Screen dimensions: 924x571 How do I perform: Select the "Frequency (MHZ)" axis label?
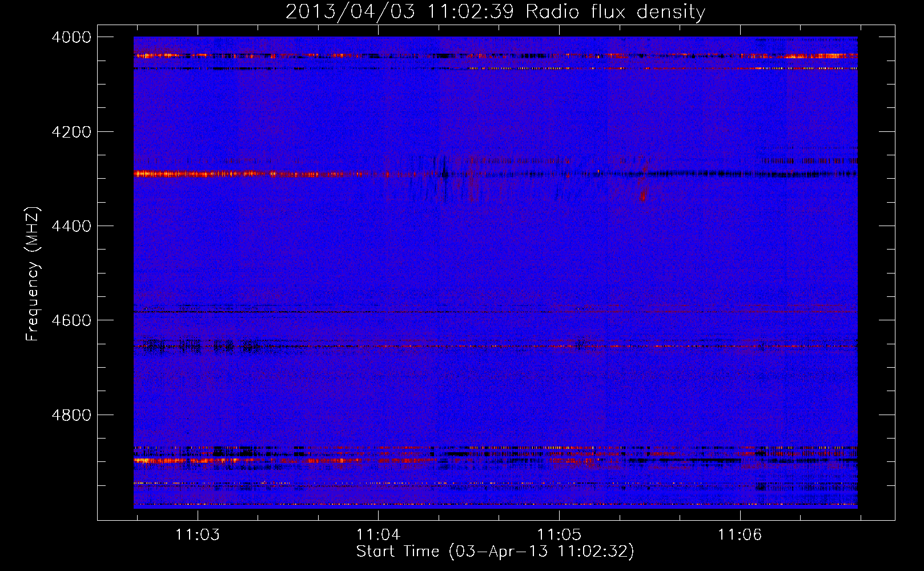click(x=33, y=274)
